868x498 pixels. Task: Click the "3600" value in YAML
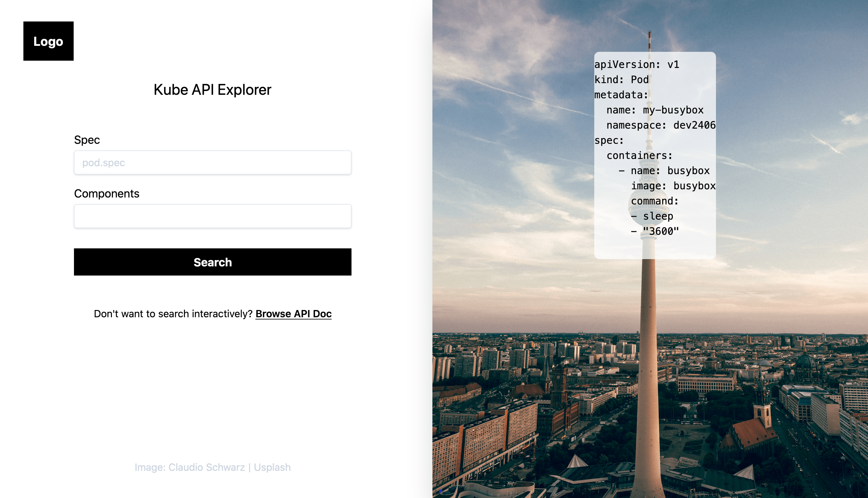661,231
